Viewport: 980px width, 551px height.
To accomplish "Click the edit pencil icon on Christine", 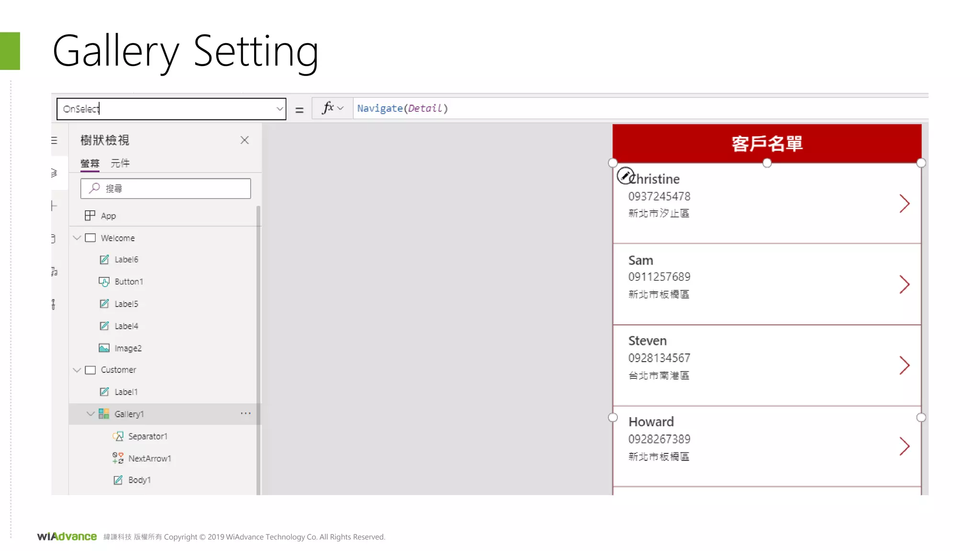I will coord(625,176).
